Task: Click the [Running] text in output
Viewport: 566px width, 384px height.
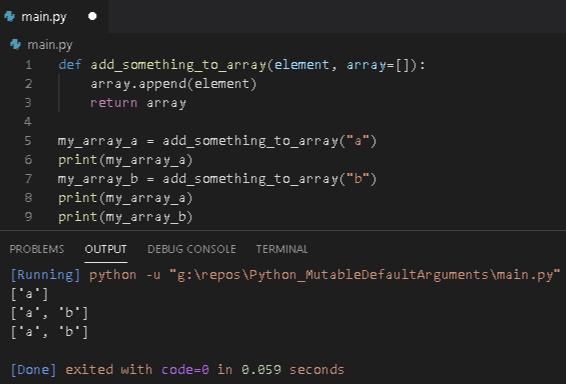Action: point(45,275)
